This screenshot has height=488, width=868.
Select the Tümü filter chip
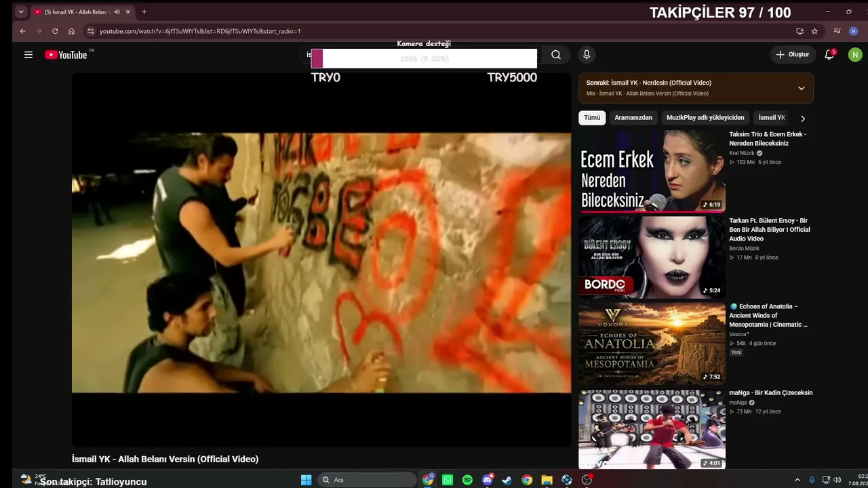(x=592, y=118)
